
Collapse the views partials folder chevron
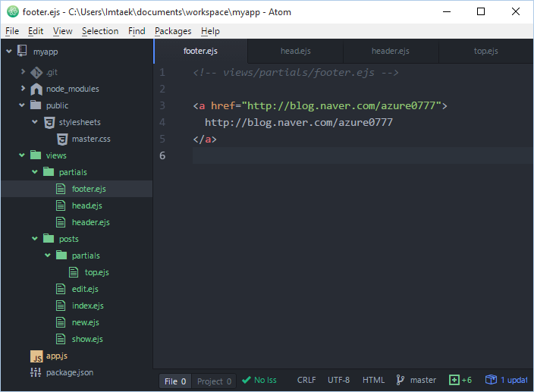point(35,172)
